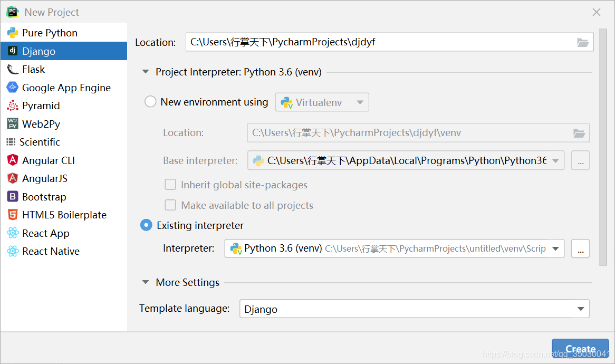Expand the Interpreter selection dropdown
The image size is (615, 364).
coord(555,248)
